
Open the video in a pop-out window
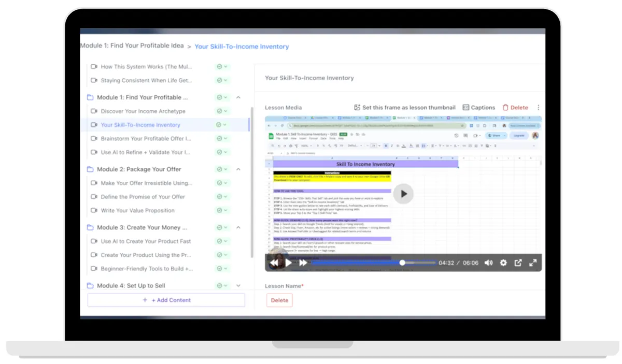pyautogui.click(x=518, y=263)
